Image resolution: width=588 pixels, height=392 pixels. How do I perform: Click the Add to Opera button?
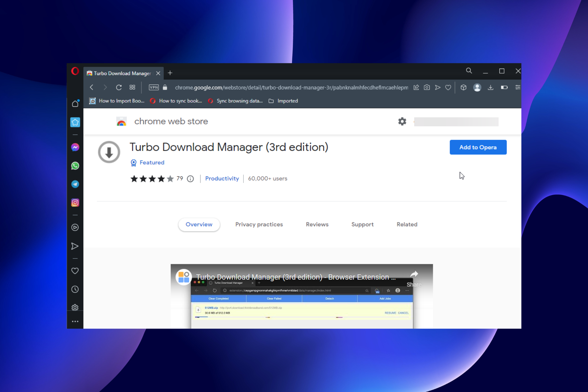(x=478, y=147)
